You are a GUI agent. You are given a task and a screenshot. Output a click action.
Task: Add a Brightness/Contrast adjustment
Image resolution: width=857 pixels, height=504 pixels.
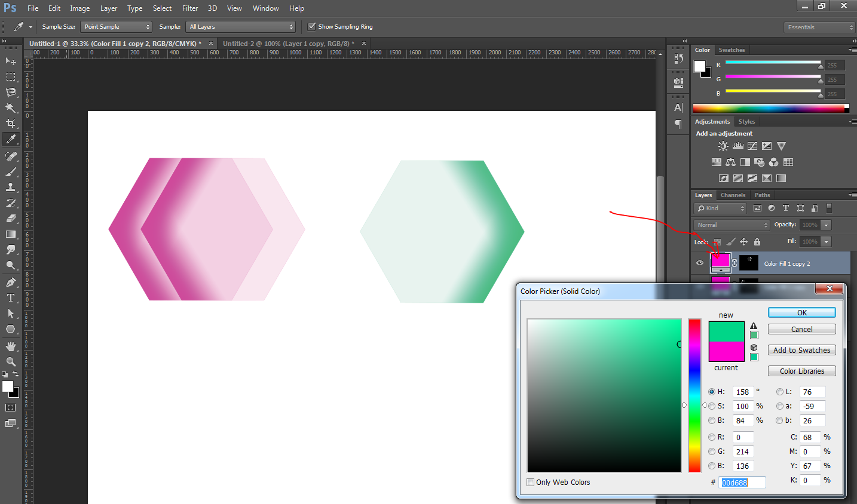click(723, 146)
